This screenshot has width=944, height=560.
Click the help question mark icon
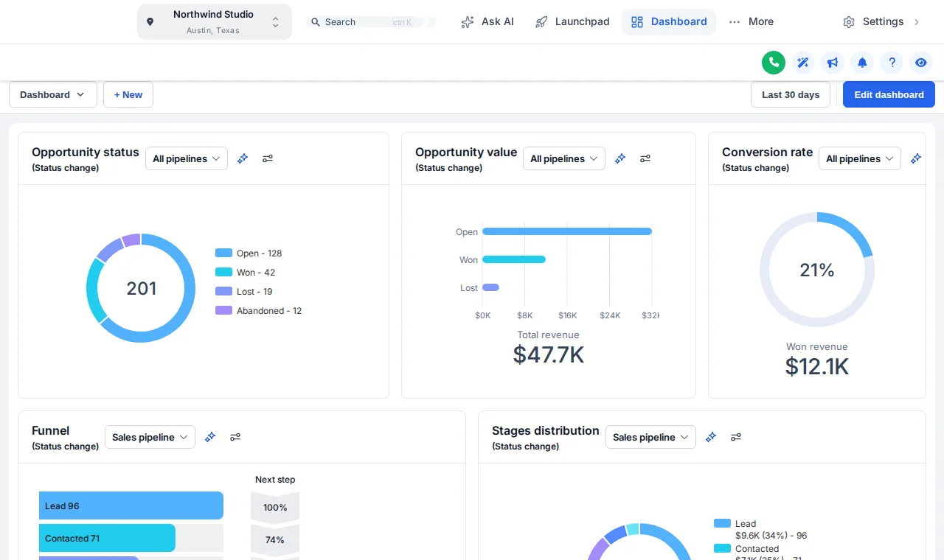[892, 63]
